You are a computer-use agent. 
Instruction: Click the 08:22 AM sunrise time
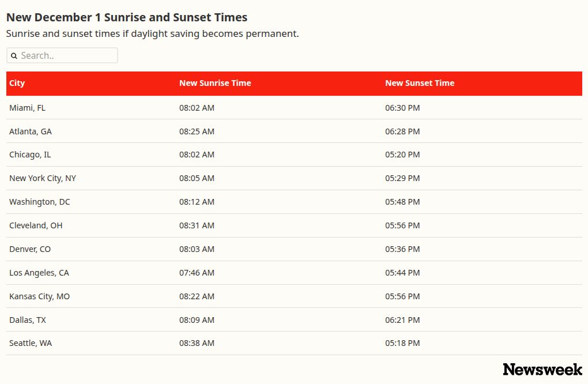click(x=197, y=296)
